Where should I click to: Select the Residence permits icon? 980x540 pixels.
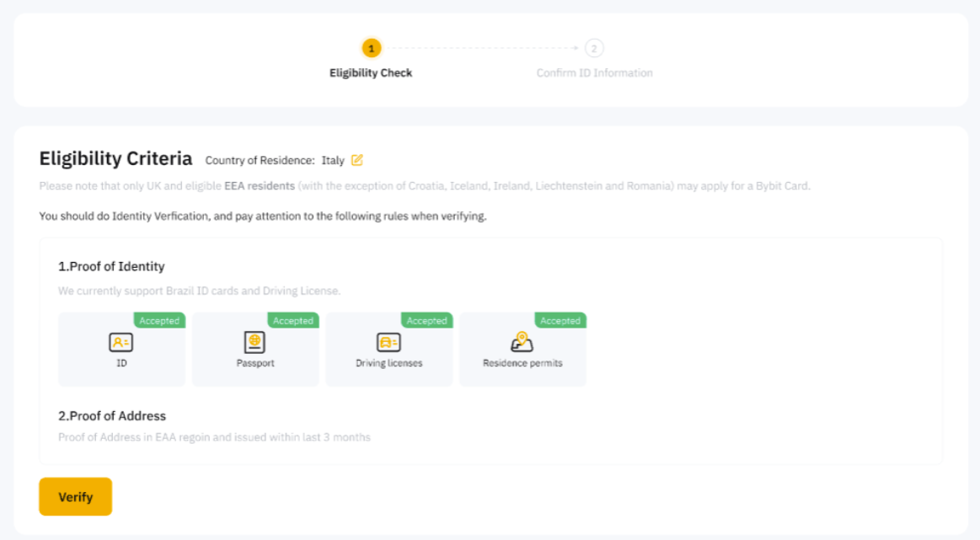(522, 342)
